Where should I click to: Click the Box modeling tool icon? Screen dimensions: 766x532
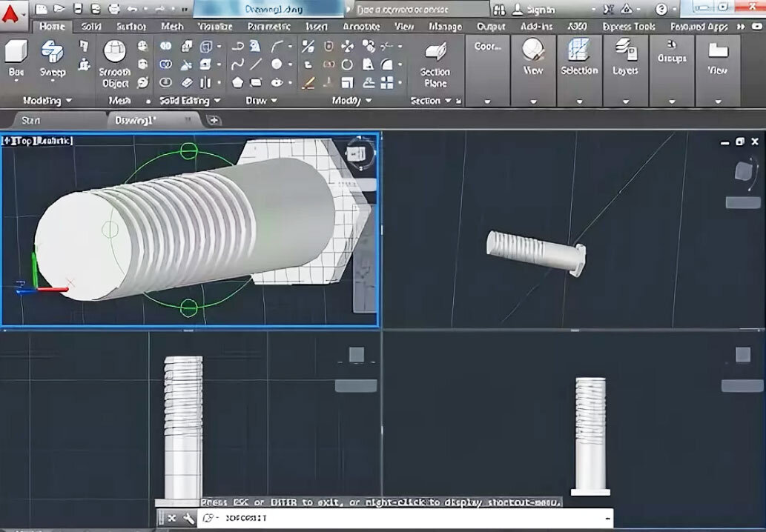click(16, 52)
